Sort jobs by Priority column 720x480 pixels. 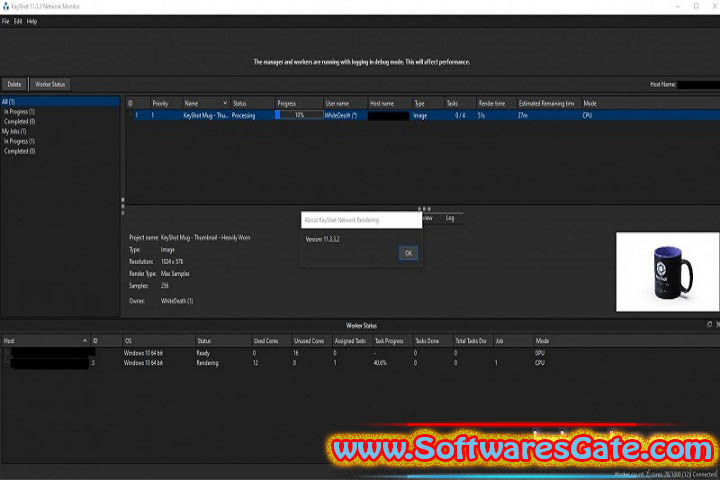[x=160, y=104]
